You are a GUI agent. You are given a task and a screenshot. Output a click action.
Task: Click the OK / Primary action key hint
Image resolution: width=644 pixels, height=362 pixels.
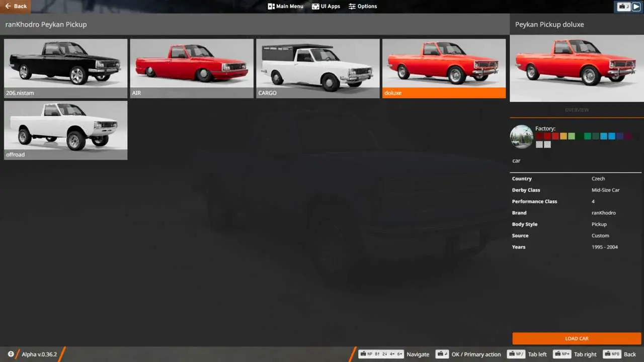point(468,354)
